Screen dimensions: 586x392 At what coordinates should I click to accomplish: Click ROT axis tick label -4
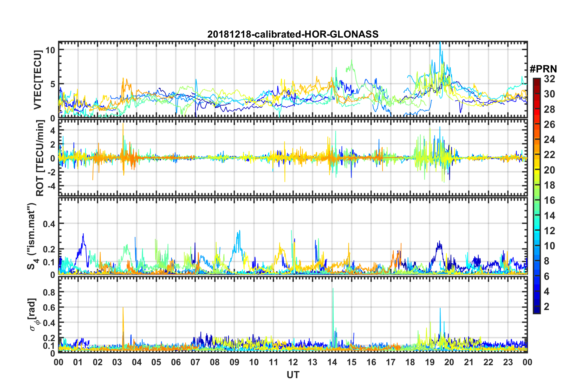51,186
